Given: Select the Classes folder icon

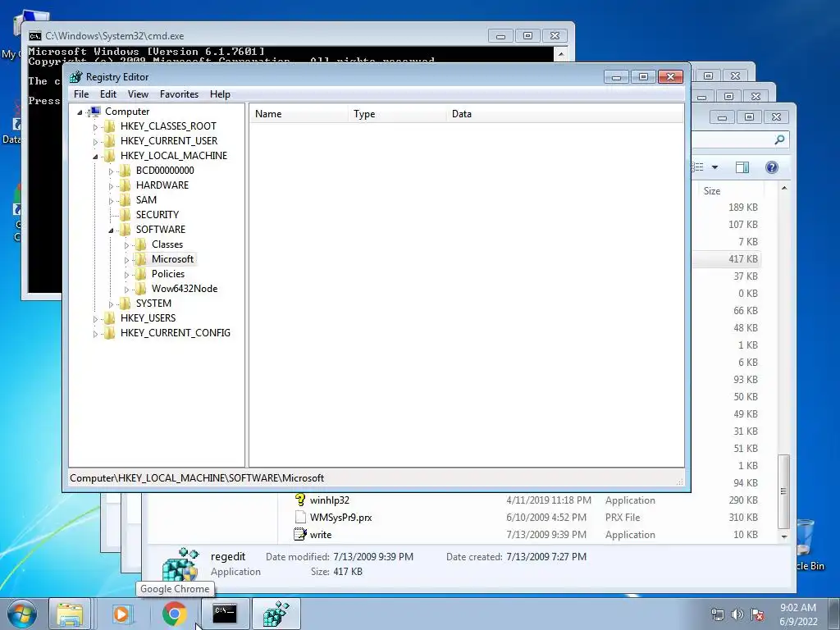Looking at the screenshot, I should pyautogui.click(x=140, y=244).
